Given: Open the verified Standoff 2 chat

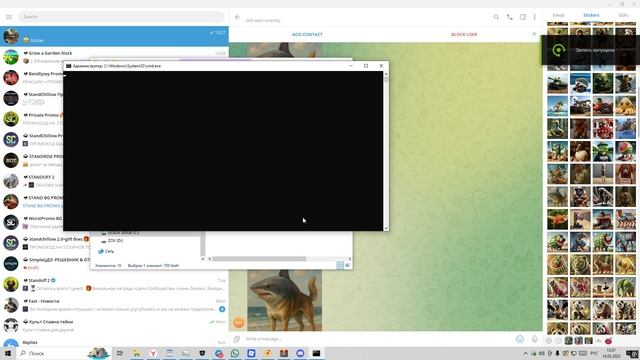Looking at the screenshot, I should [x=114, y=284].
